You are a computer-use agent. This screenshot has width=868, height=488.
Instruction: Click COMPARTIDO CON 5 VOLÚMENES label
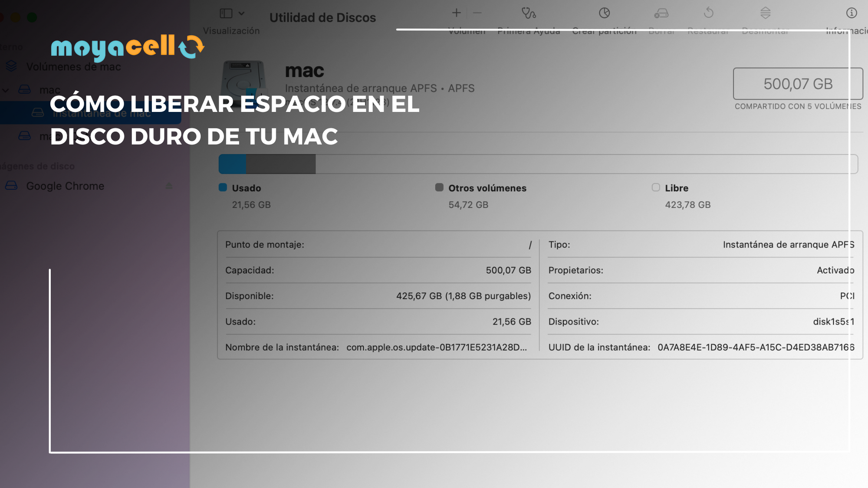[x=798, y=107]
